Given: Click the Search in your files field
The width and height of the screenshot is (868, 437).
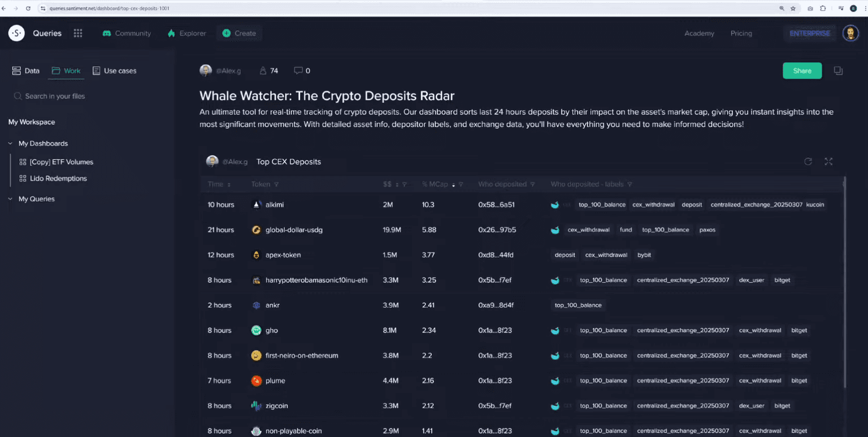Looking at the screenshot, I should click(55, 96).
